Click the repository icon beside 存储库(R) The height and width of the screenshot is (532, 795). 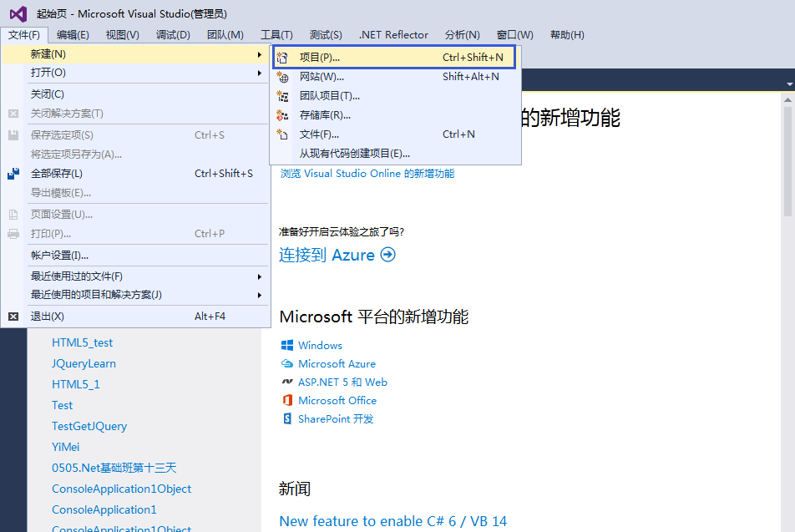tap(282, 115)
